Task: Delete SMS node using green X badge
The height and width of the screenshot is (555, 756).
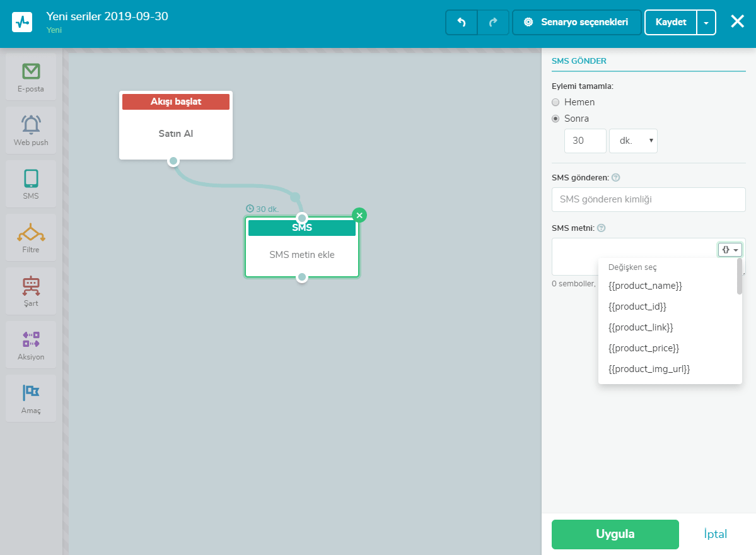Action: click(359, 215)
